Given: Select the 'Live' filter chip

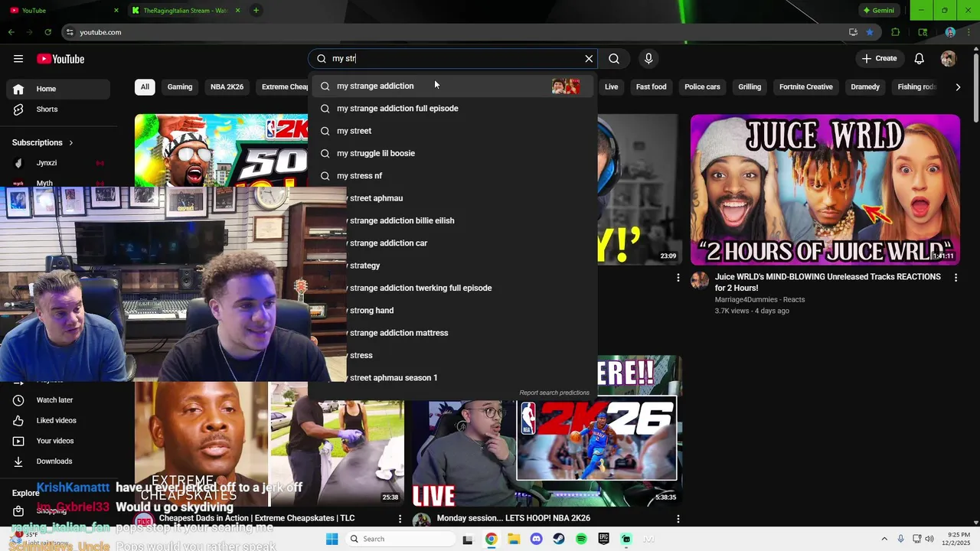Looking at the screenshot, I should click(x=611, y=86).
